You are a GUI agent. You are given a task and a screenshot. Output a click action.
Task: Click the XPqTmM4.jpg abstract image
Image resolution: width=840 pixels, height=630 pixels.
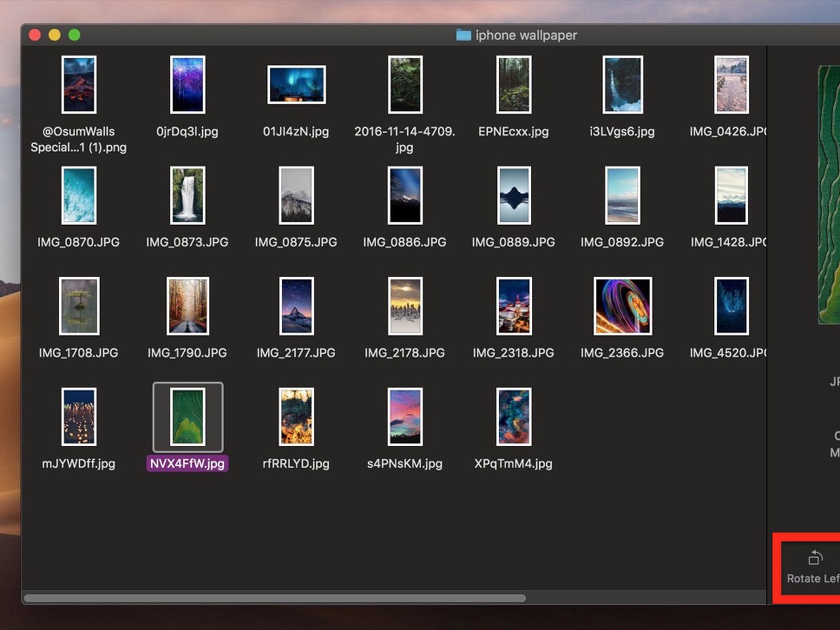tap(513, 417)
